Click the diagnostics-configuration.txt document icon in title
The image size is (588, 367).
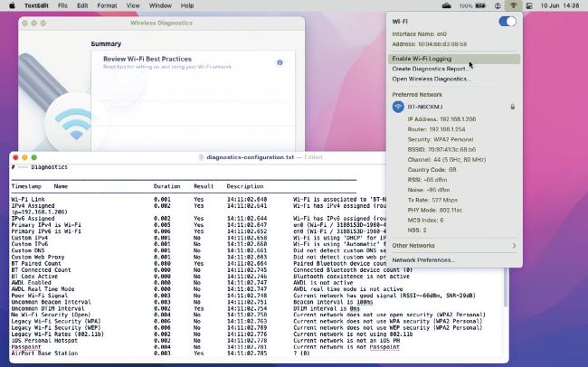point(201,157)
